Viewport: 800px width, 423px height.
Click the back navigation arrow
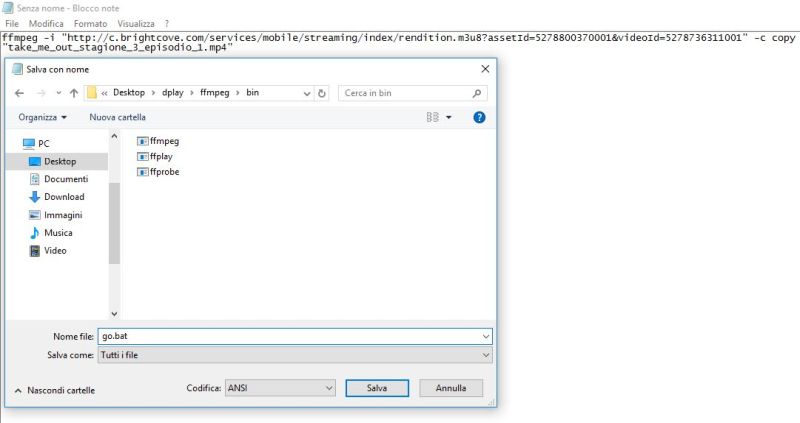[x=19, y=93]
